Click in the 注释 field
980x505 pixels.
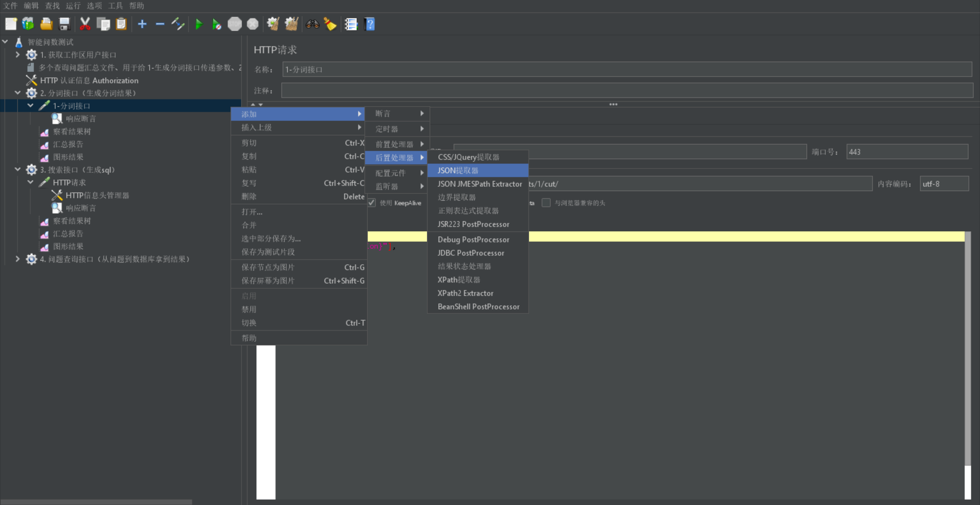click(x=627, y=91)
